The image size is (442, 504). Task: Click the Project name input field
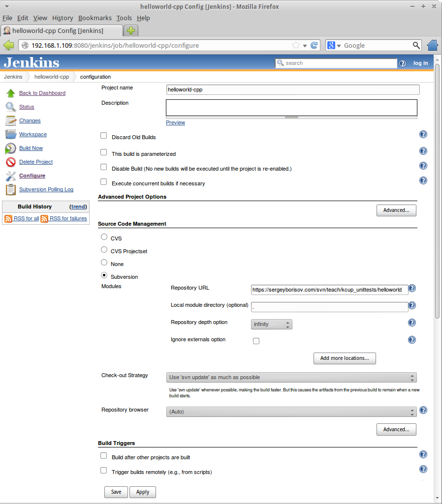[293, 89]
